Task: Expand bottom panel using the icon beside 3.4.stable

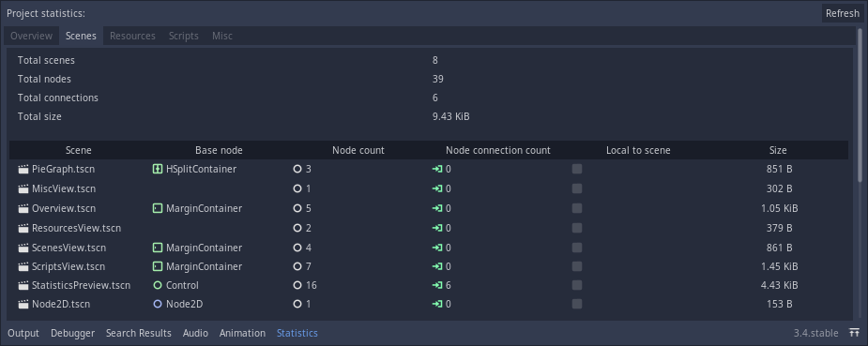Action: 854,333
